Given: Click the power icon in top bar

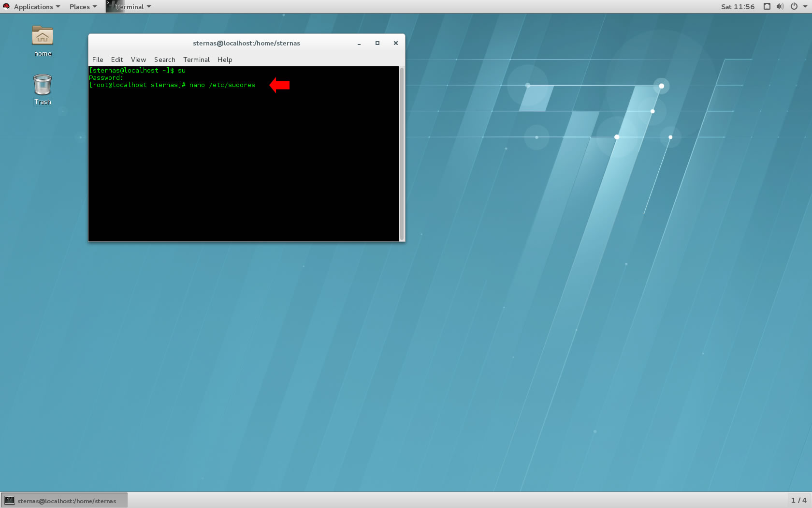Looking at the screenshot, I should click(x=794, y=6).
